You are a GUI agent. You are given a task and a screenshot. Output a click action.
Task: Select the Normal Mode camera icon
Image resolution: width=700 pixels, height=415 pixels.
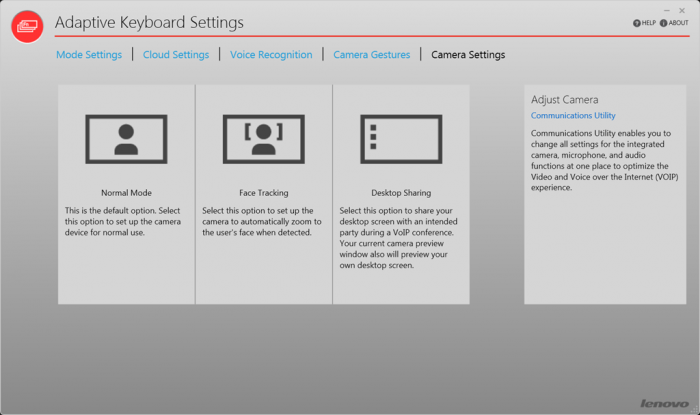click(126, 138)
